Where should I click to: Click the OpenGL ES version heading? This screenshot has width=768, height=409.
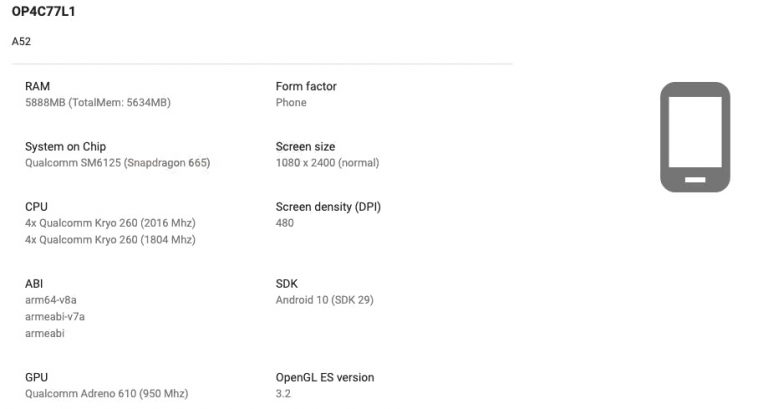[x=325, y=378]
